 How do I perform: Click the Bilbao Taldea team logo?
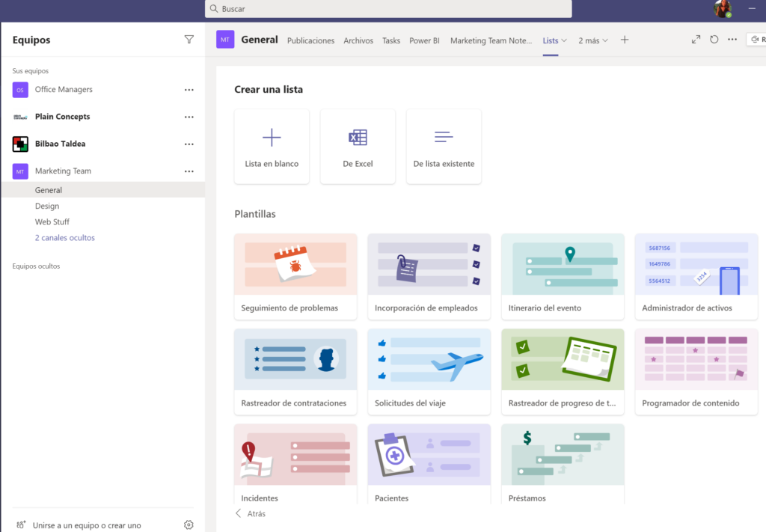tap(20, 144)
